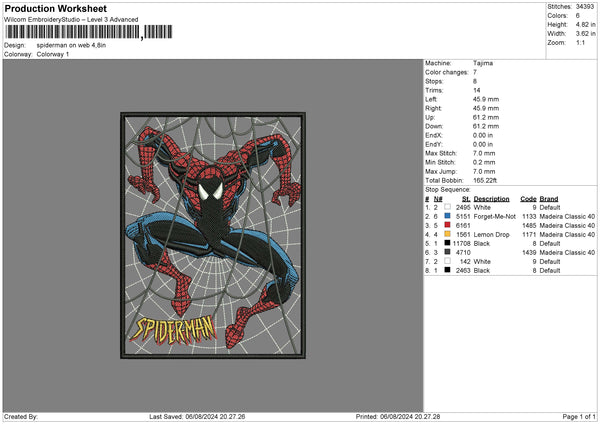The image size is (600, 424).
Task: Click the stitch count 11708 in row 5
Action: [461, 243]
